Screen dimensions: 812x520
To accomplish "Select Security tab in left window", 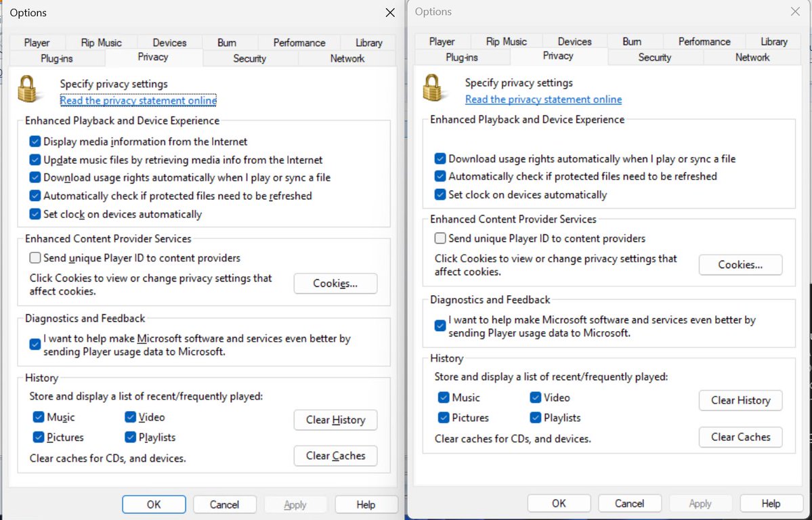I will 249,58.
